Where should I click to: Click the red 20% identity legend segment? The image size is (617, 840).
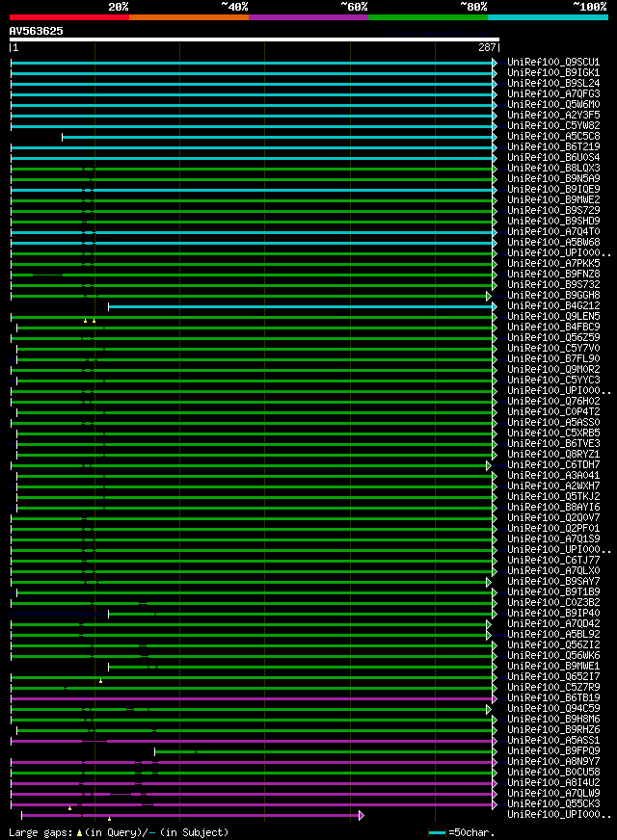tap(69, 17)
